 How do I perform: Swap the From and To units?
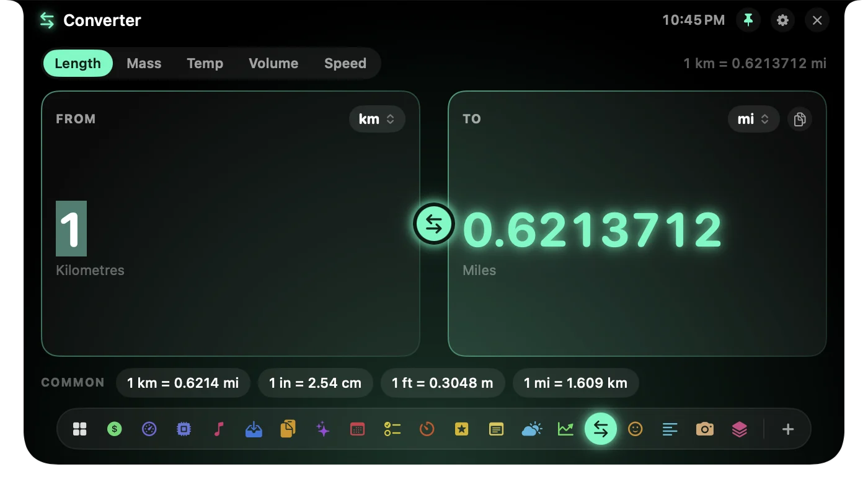(434, 224)
